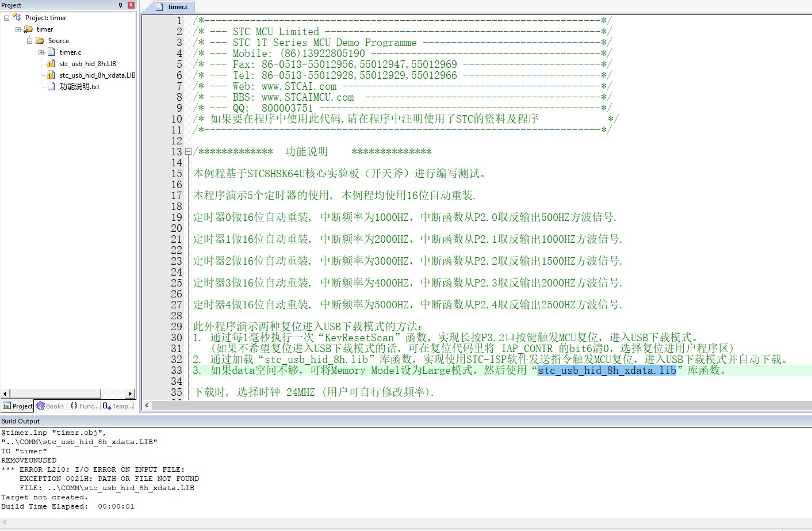Click the 'Build Time Elapsed: 00:00:01' line
The width and height of the screenshot is (812, 531).
coord(68,506)
